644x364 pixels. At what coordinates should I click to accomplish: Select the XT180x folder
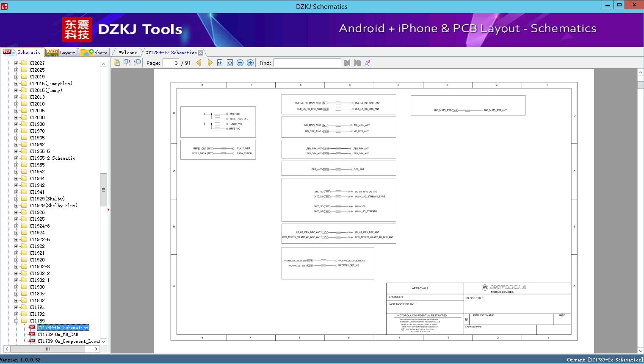pos(37,294)
